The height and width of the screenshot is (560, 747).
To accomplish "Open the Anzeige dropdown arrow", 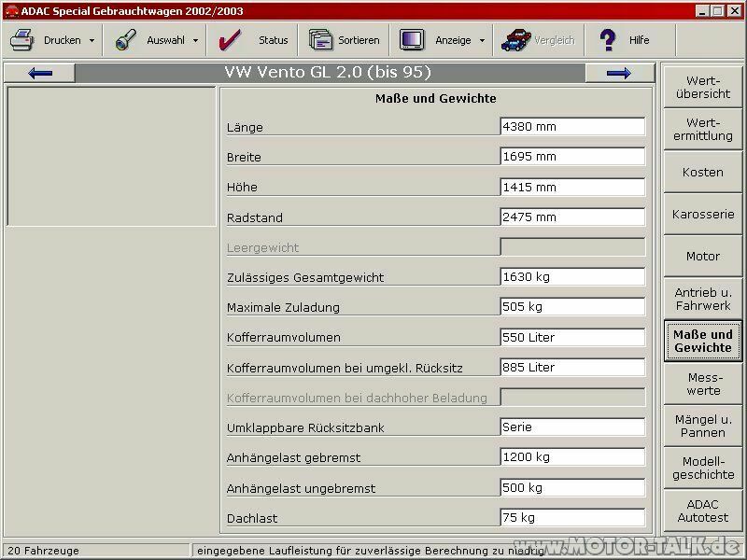I will [482, 41].
